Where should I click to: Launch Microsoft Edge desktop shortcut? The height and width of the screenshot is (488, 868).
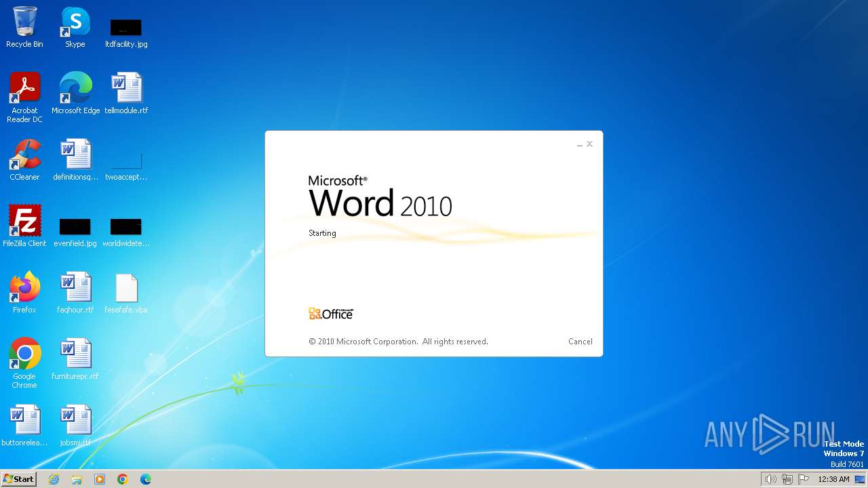click(x=75, y=94)
